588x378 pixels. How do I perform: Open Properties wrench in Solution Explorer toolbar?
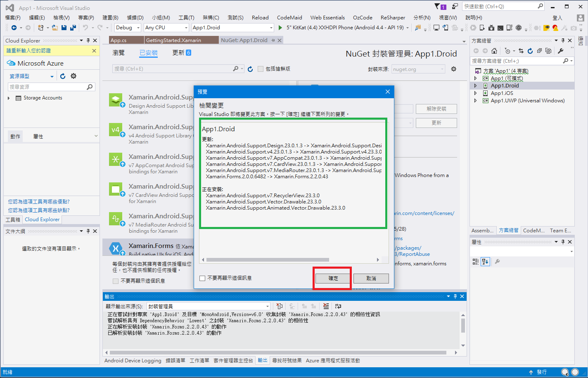(x=561, y=51)
